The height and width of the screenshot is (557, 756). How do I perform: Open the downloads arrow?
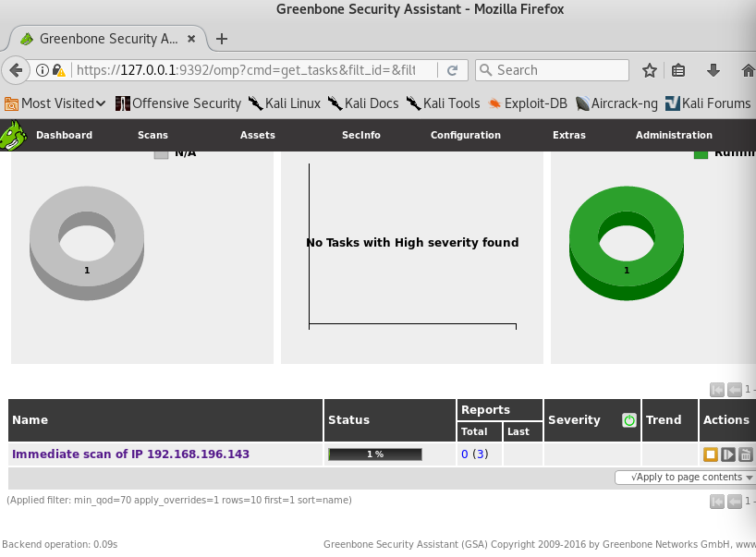(x=713, y=70)
